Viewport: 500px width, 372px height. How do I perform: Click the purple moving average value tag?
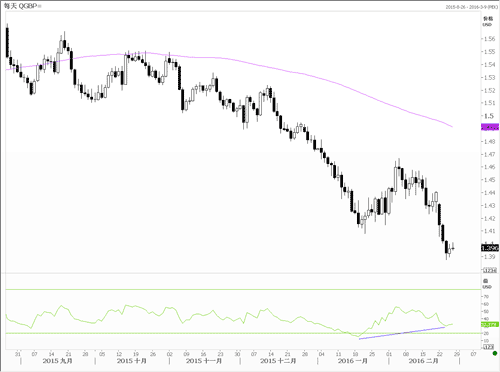(x=490, y=127)
